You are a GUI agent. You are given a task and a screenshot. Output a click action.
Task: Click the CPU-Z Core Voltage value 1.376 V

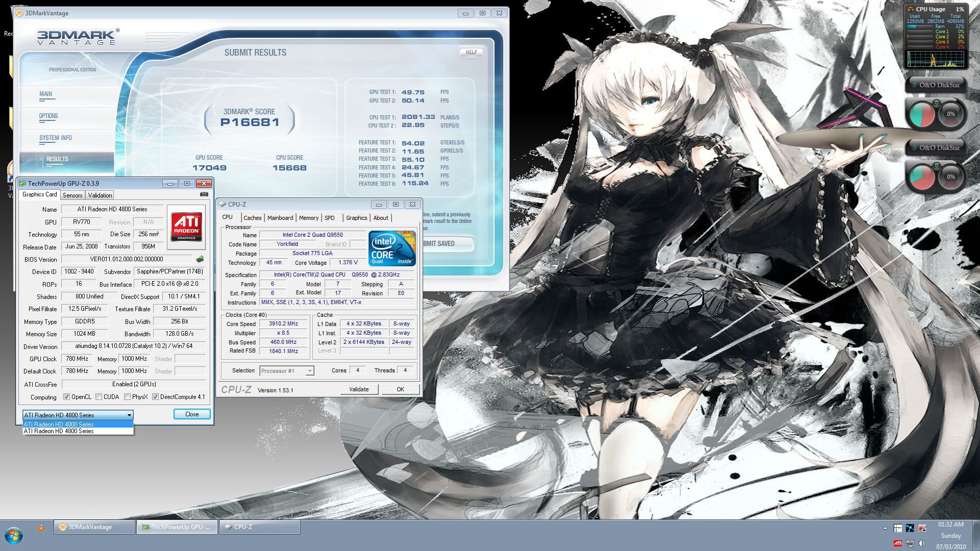pos(348,263)
